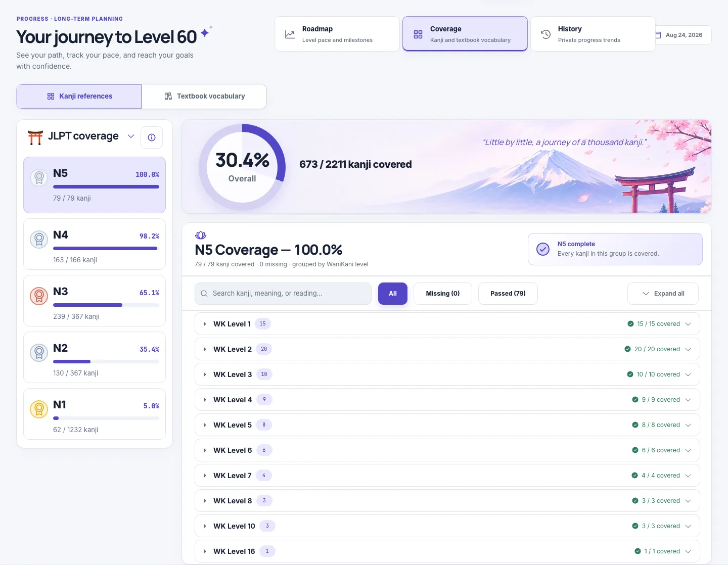Open the JLPT coverage dropdown chevron
The height and width of the screenshot is (565, 728).
[131, 136]
